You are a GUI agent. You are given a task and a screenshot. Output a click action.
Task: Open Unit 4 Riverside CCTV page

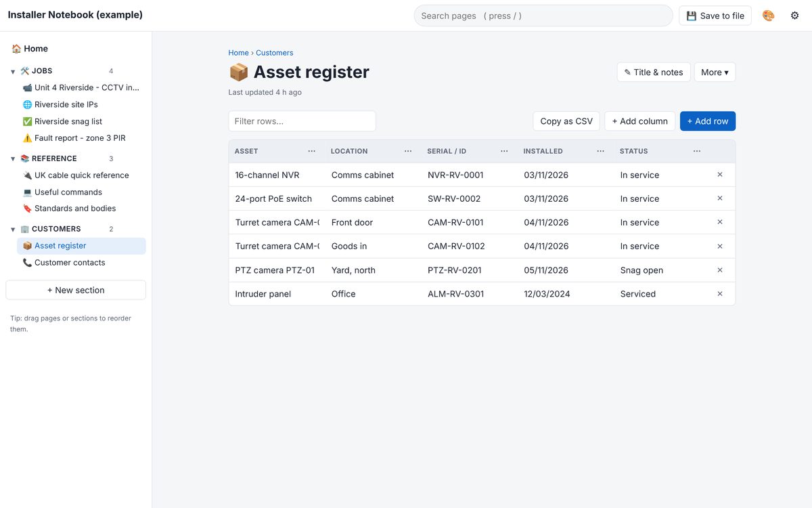(x=81, y=87)
